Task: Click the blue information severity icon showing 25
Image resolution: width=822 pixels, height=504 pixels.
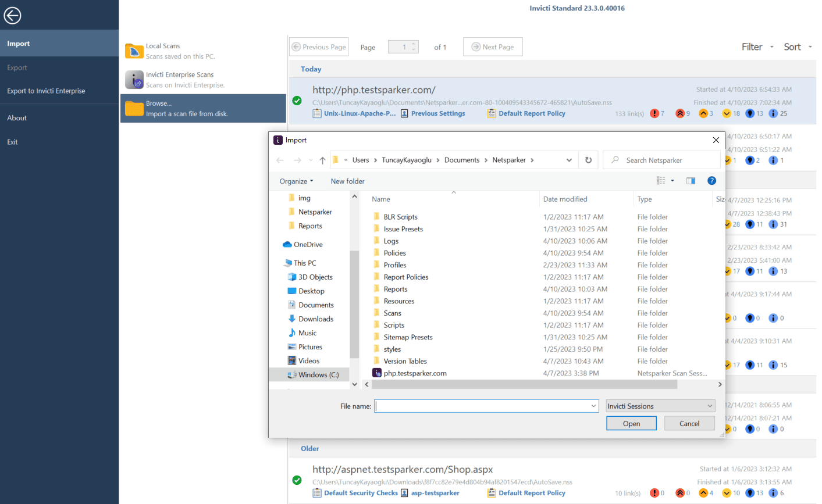Action: pos(774,113)
